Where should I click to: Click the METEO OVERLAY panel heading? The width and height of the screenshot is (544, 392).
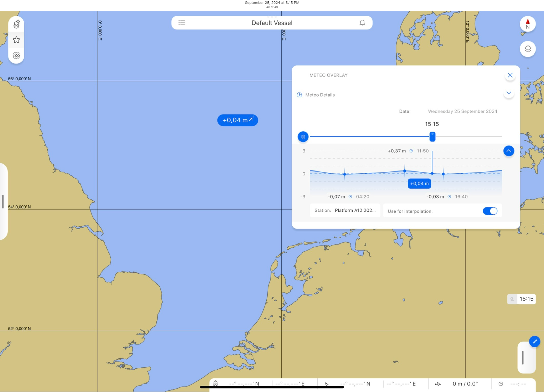[x=329, y=75]
